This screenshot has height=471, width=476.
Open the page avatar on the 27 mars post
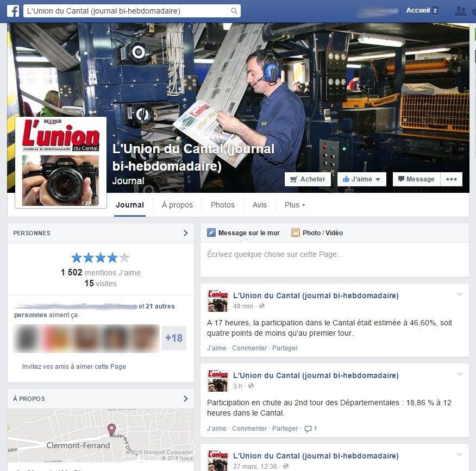click(x=218, y=461)
